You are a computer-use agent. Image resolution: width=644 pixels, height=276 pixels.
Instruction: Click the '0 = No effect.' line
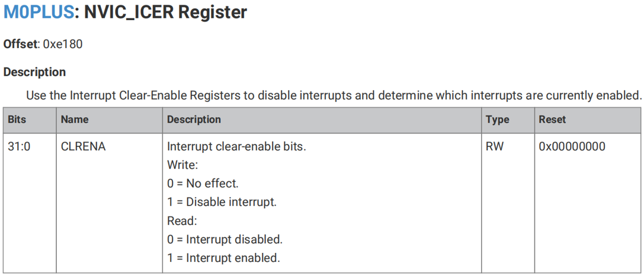(x=203, y=184)
